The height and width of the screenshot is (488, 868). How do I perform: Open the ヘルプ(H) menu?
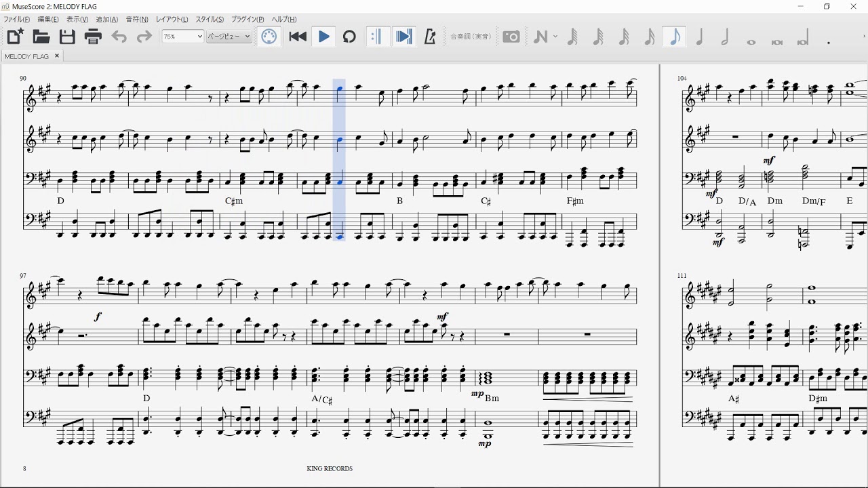(284, 20)
